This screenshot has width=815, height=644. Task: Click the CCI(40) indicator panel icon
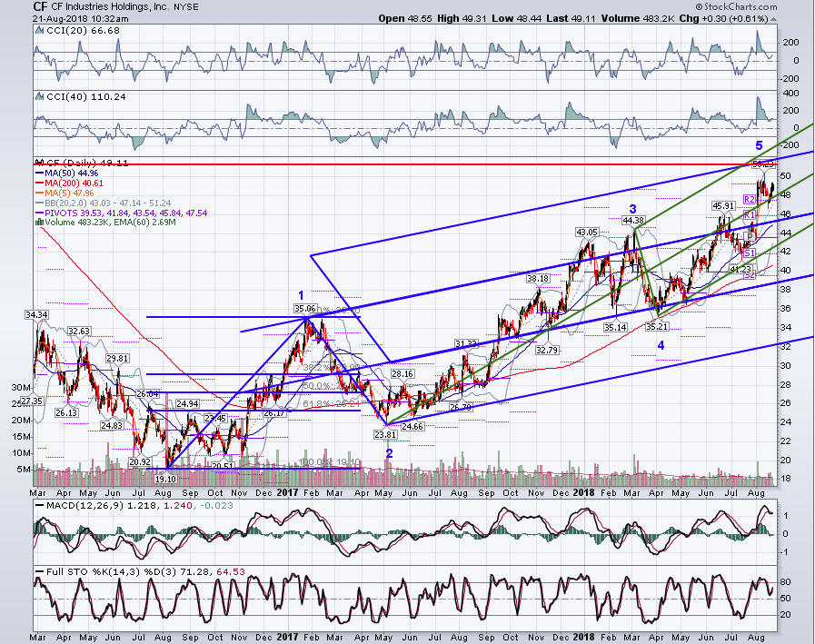[x=39, y=96]
